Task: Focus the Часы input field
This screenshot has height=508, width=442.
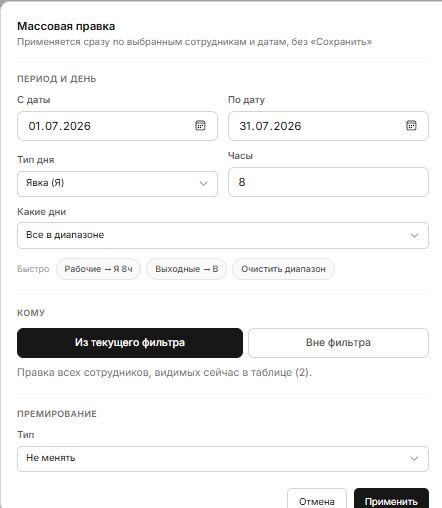Action: (328, 182)
